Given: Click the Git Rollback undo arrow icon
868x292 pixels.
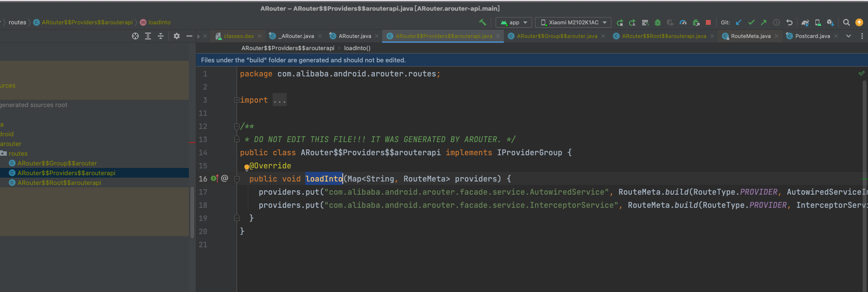Looking at the screenshot, I should [x=789, y=22].
